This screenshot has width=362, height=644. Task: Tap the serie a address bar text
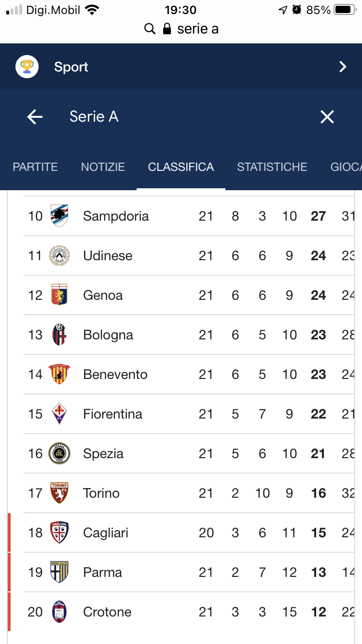[198, 29]
